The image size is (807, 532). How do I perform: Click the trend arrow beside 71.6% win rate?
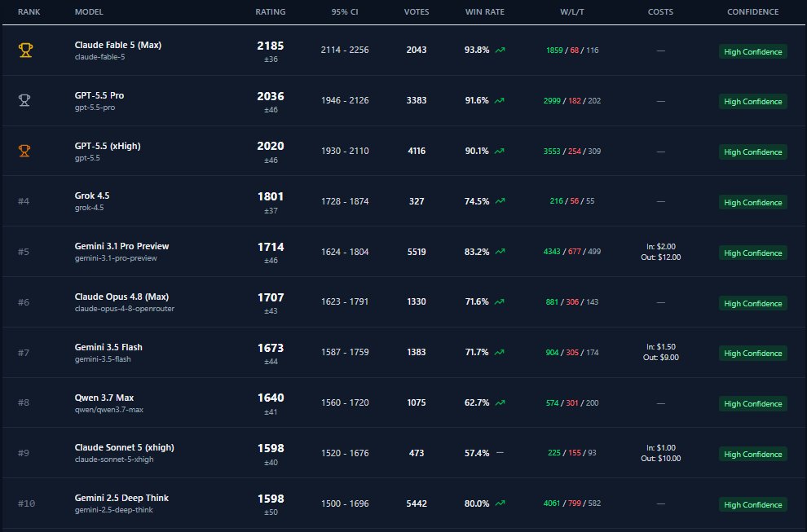(499, 302)
